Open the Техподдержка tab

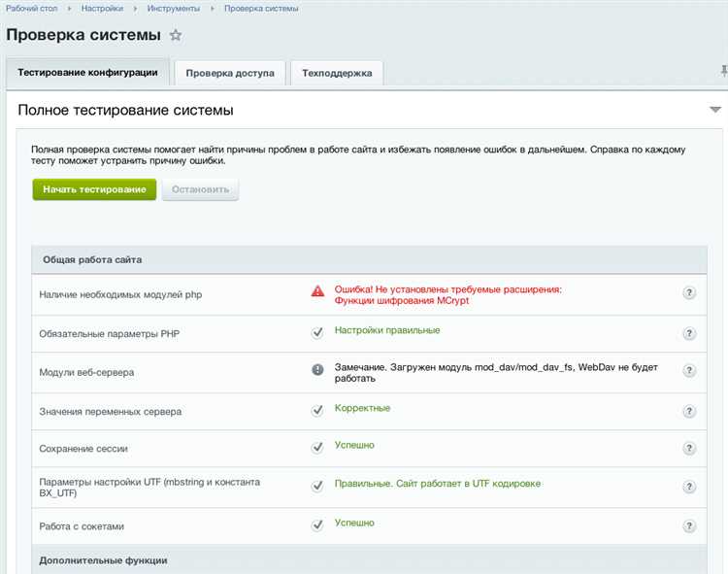(337, 73)
